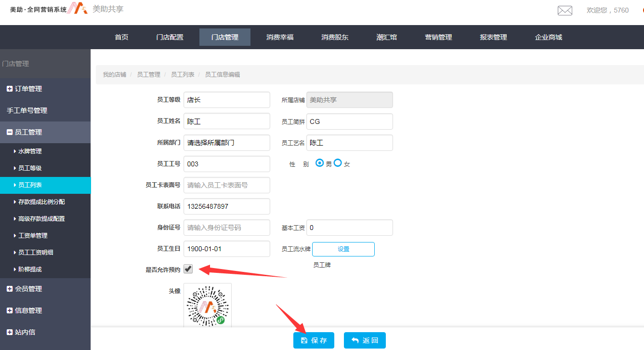Click the save disk icon in 保存
644x350 pixels.
(304, 340)
